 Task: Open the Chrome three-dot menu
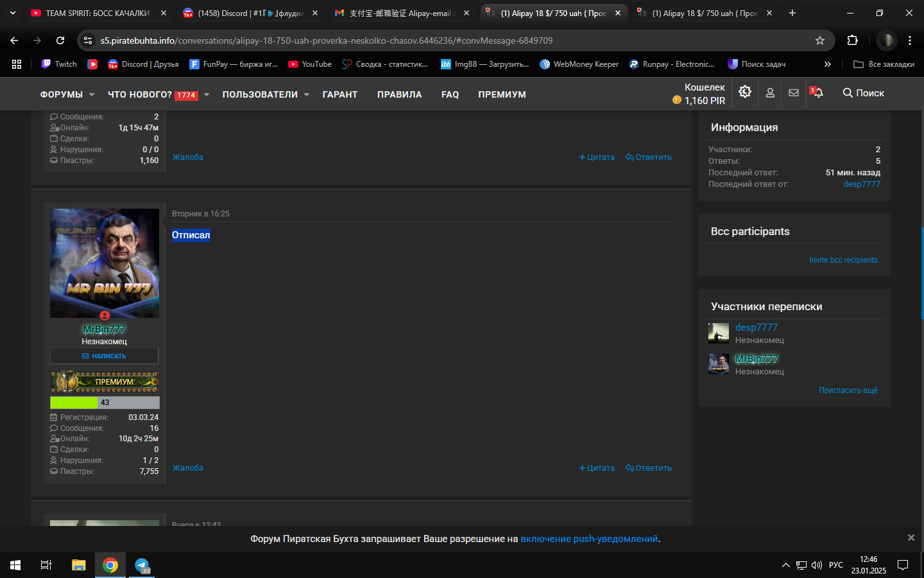tap(910, 40)
